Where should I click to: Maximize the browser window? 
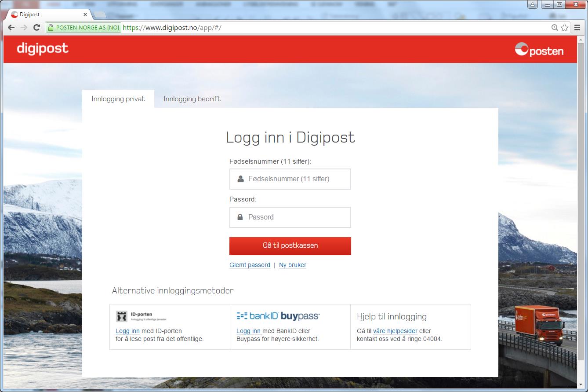point(559,5)
